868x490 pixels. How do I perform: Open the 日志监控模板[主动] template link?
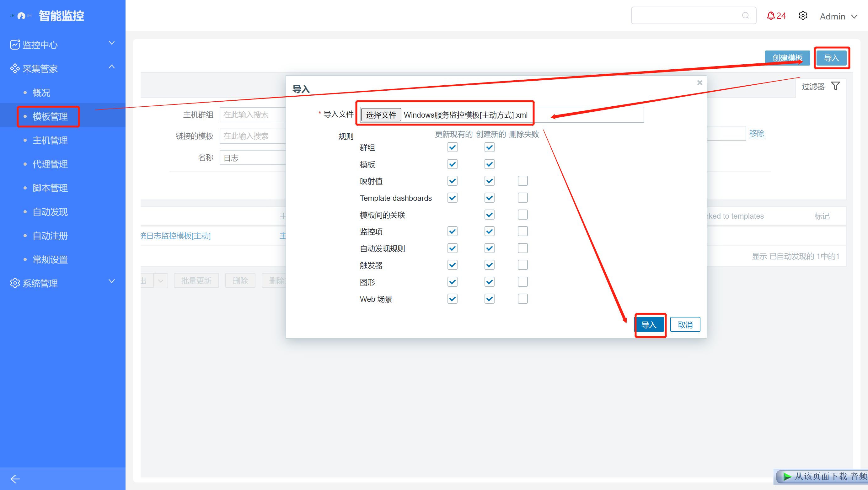(175, 236)
